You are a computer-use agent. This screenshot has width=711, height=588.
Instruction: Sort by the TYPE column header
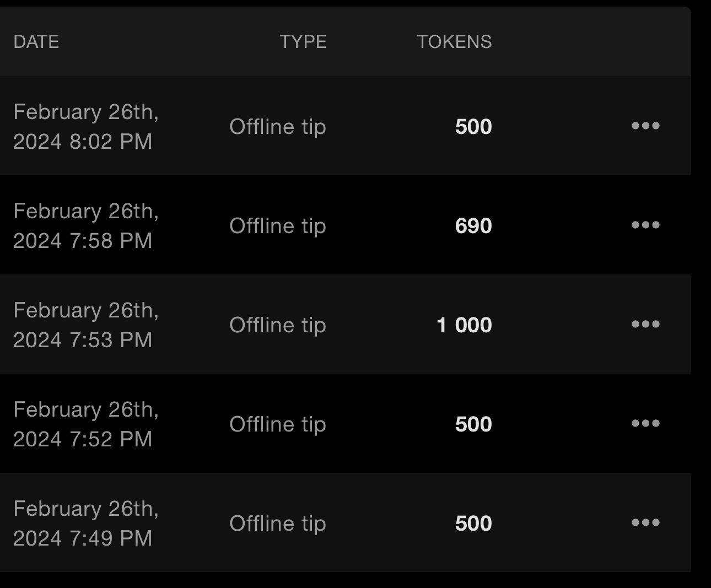[303, 42]
